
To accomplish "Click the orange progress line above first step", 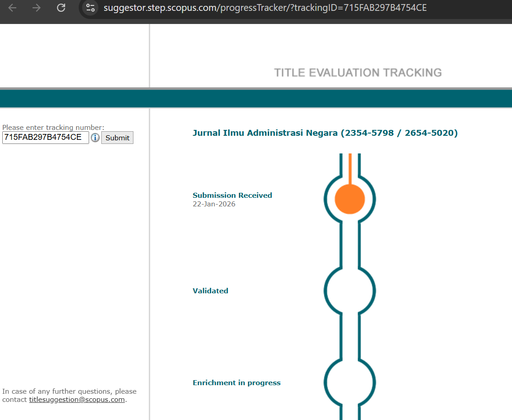I will [x=350, y=167].
